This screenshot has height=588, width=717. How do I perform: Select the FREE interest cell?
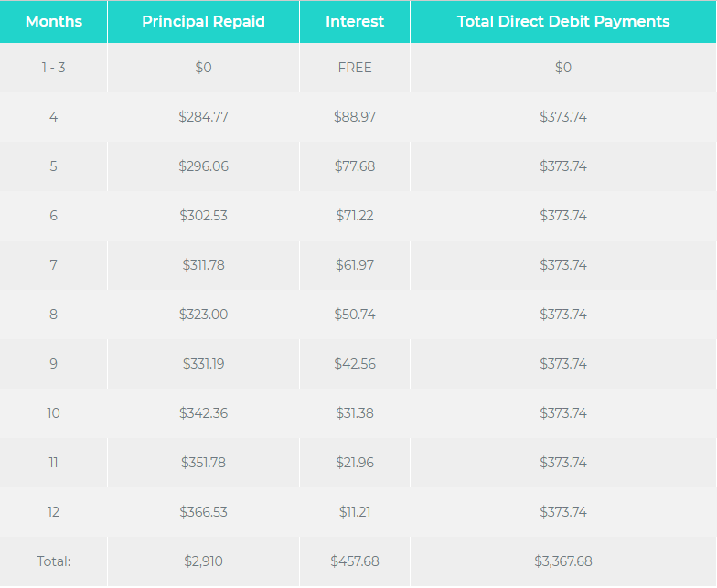[x=355, y=68]
